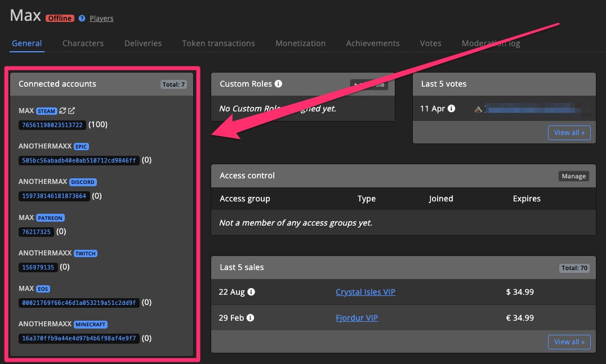606x364 pixels.
Task: Go to the Monetization tab
Action: click(300, 43)
